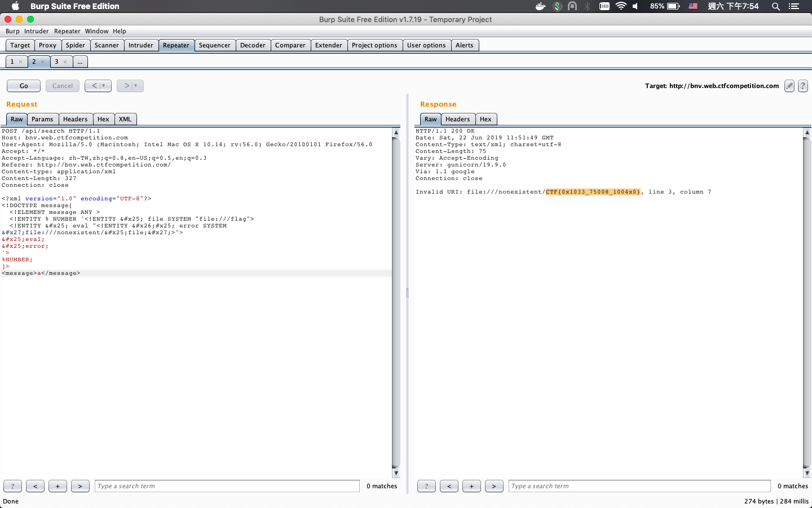This screenshot has height=508, width=812.
Task: Open request search help question button
Action: (12, 486)
